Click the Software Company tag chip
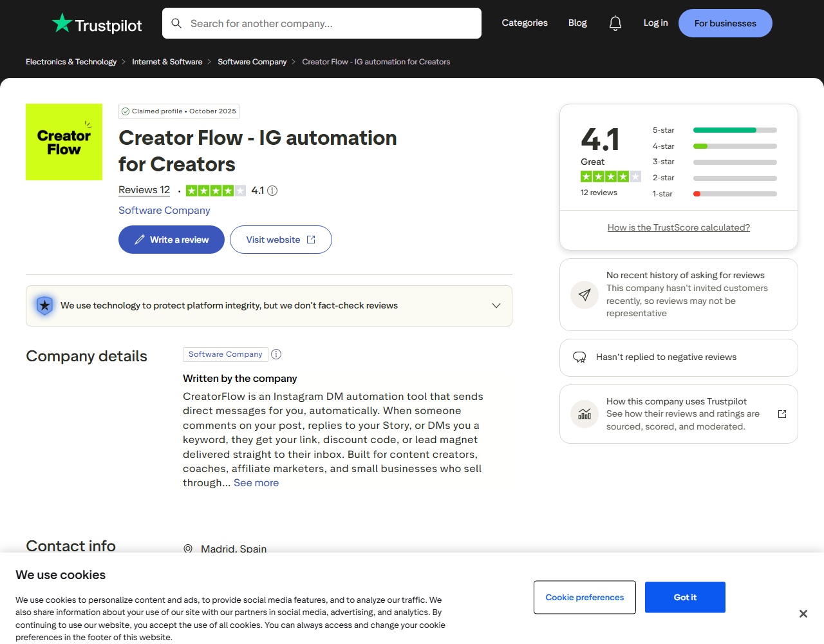 [x=225, y=354]
